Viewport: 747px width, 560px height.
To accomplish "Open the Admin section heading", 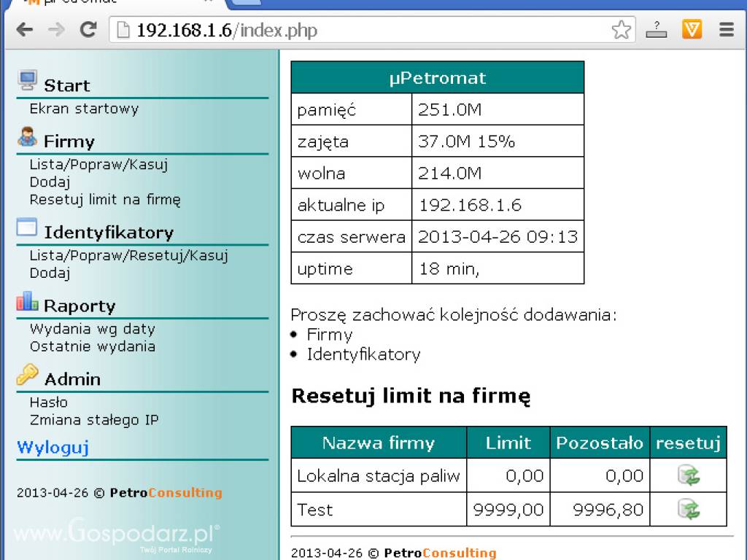I will pyautogui.click(x=72, y=379).
